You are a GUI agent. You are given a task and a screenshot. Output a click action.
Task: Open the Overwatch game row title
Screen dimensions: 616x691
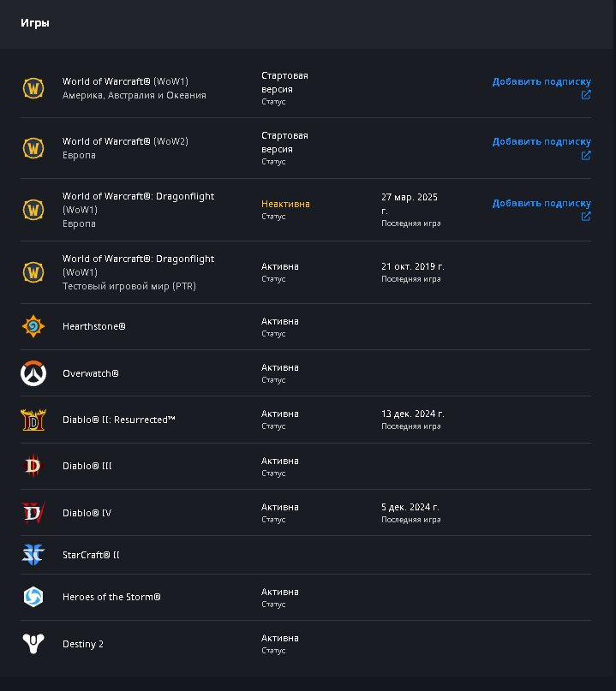(91, 373)
